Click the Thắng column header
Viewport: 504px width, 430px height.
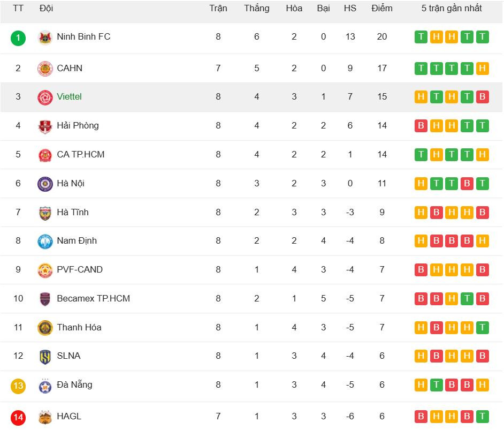tap(257, 9)
